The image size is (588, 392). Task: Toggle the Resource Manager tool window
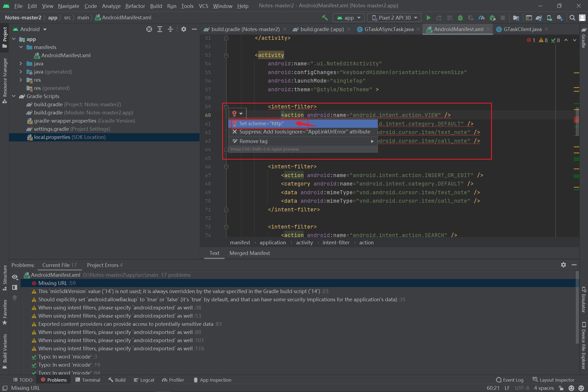[5, 81]
